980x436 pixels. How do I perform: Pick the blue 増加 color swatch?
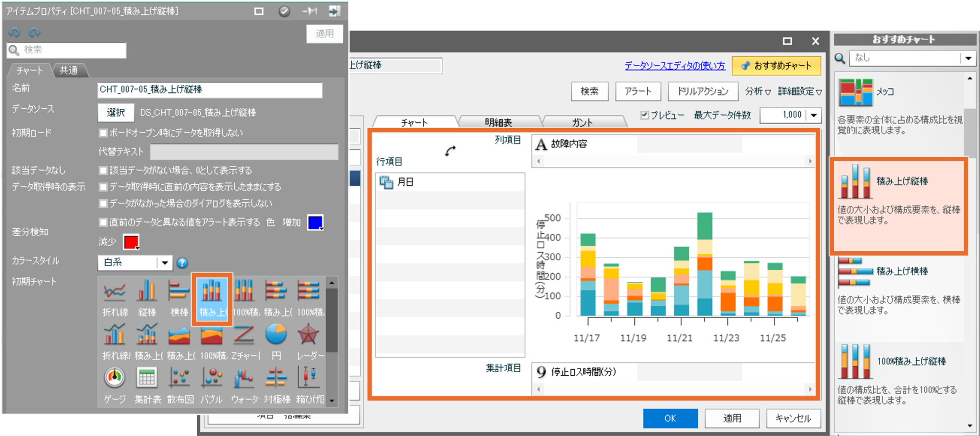point(315,223)
